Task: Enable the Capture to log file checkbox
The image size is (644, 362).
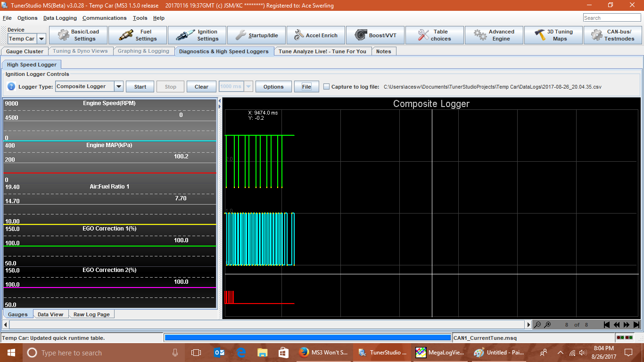Action: (326, 87)
